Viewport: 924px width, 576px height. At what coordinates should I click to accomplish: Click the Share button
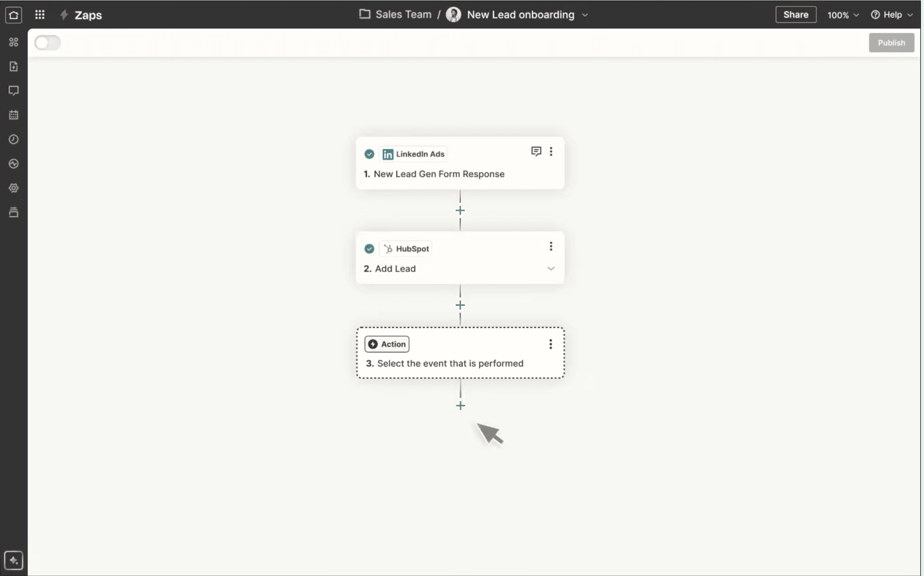pos(795,14)
